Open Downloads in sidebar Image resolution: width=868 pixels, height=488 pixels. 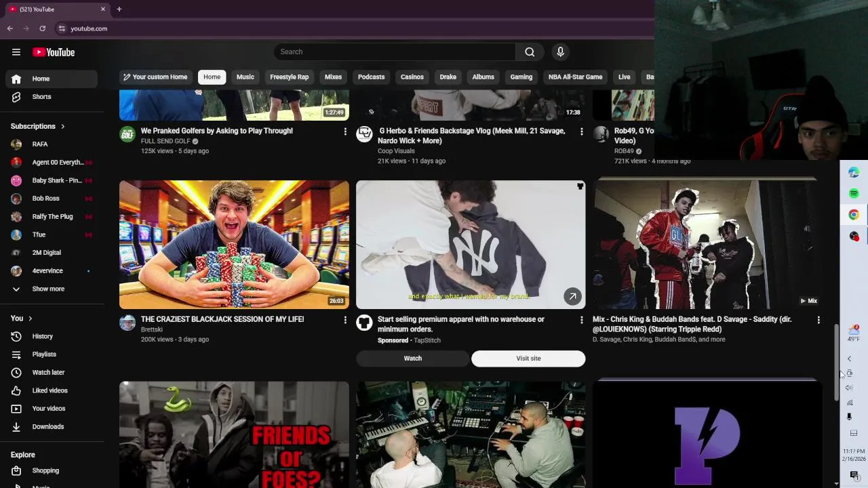(x=52, y=427)
